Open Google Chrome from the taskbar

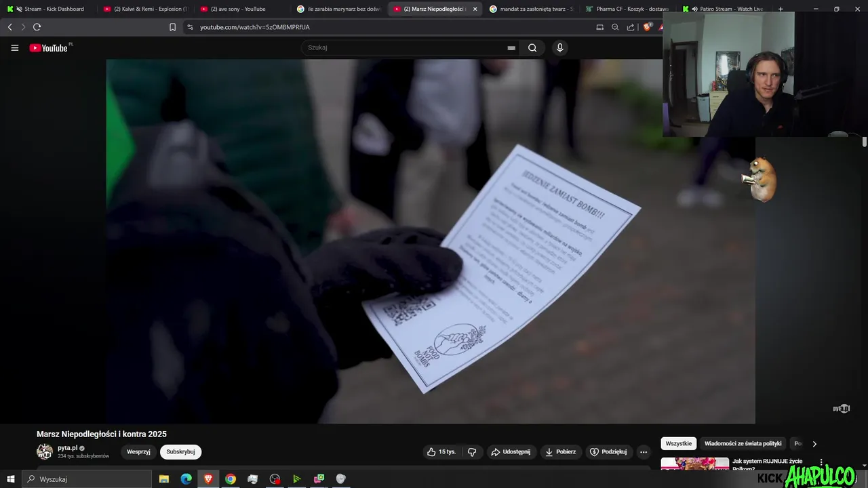(231, 479)
